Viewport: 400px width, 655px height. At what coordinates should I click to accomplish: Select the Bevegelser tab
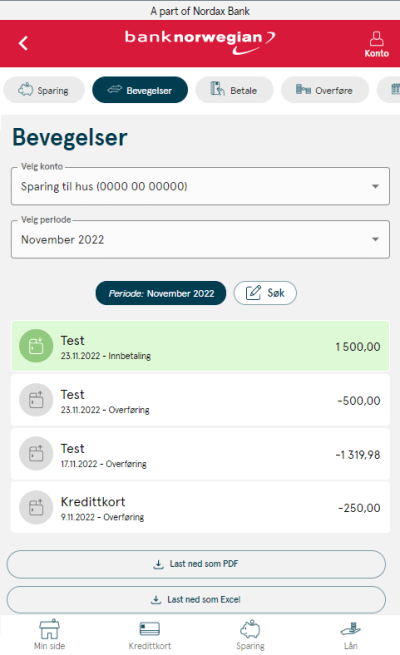[x=140, y=90]
